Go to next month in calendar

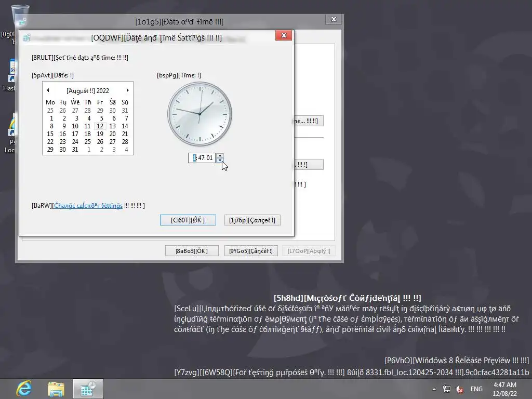128,90
